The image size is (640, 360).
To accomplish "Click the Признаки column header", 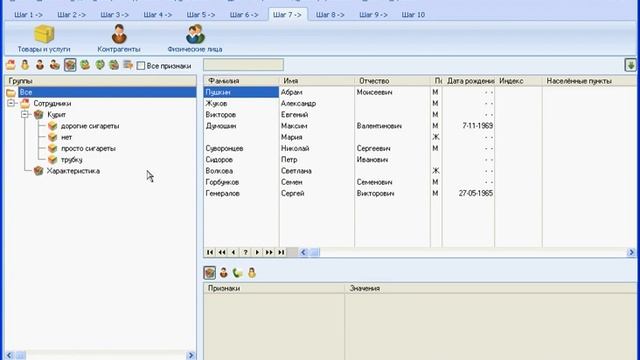I will click(274, 288).
